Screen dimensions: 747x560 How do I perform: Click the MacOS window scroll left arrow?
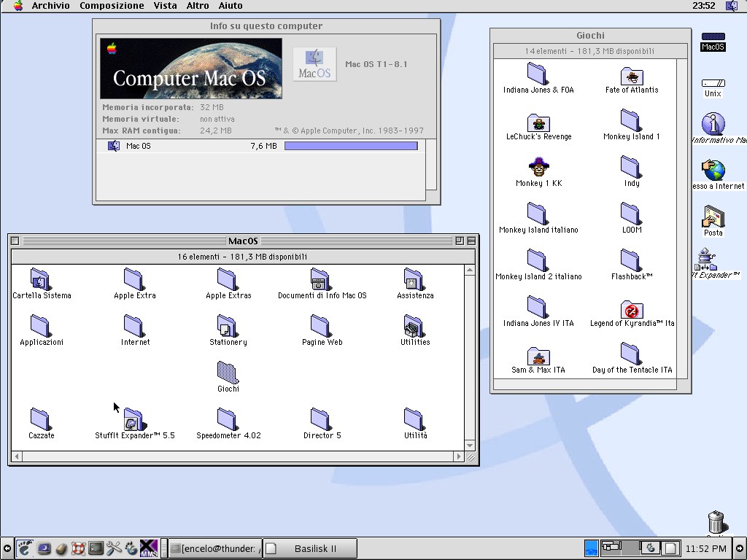coord(18,456)
